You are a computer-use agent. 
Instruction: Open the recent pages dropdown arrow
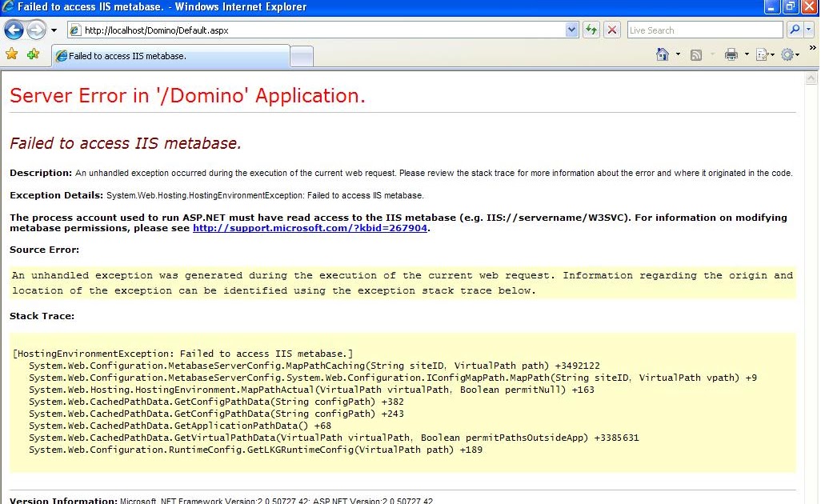[x=54, y=30]
